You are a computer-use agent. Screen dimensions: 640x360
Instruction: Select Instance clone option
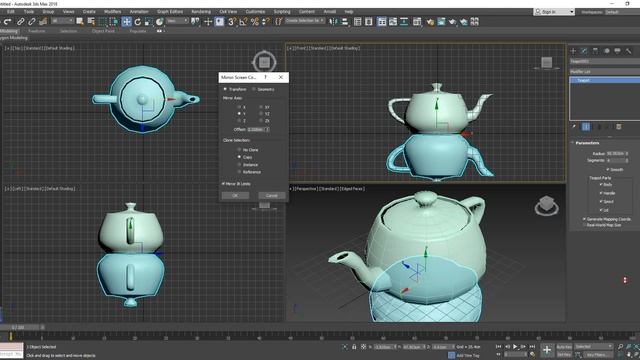[239, 164]
